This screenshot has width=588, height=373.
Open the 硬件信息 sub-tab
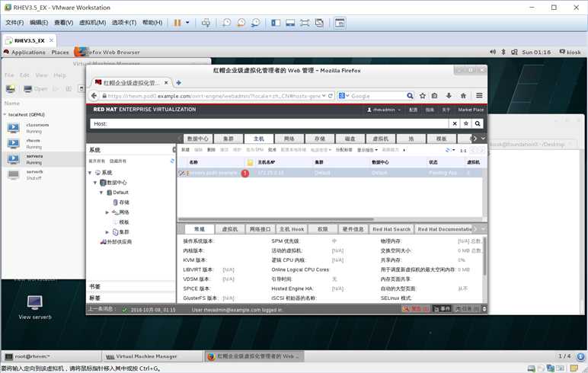pyautogui.click(x=353, y=229)
